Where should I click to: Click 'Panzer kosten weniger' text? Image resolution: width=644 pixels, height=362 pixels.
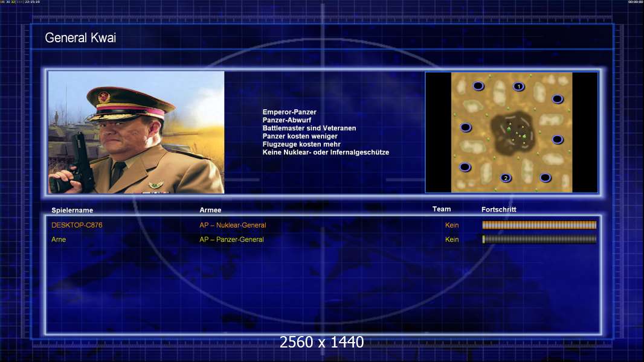[300, 136]
